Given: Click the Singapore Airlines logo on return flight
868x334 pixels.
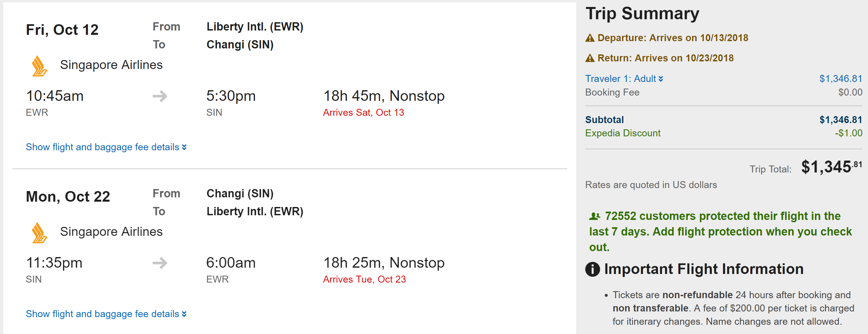Looking at the screenshot, I should [x=39, y=233].
